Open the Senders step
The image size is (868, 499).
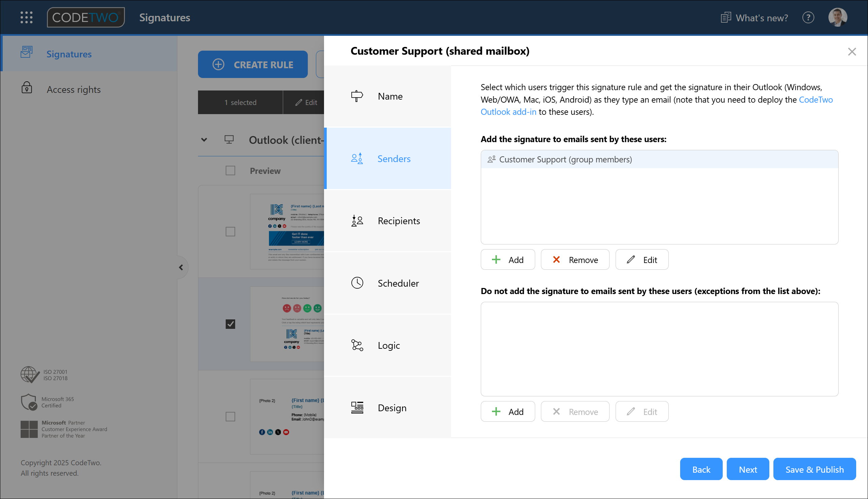coord(387,159)
